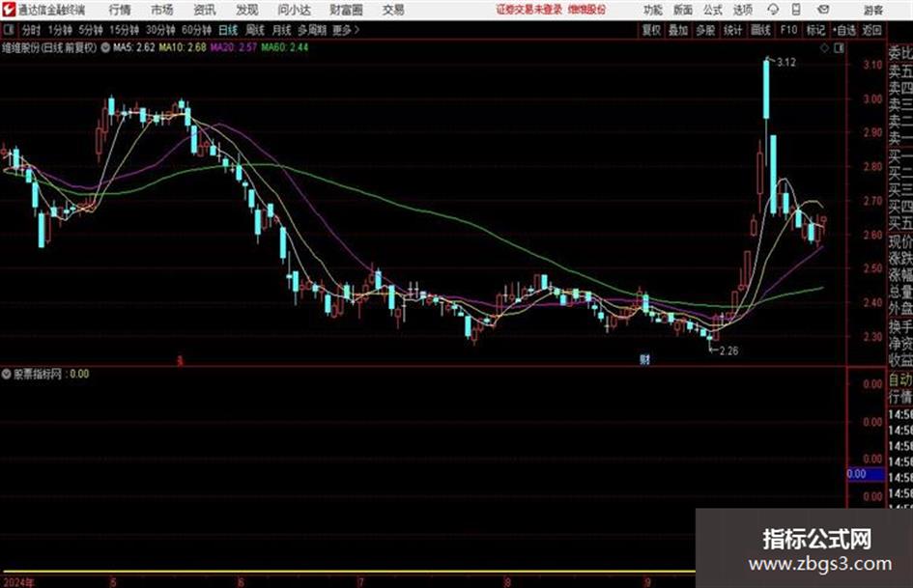Click the 复权 adjustment button
This screenshot has width=913, height=588.
(651, 30)
